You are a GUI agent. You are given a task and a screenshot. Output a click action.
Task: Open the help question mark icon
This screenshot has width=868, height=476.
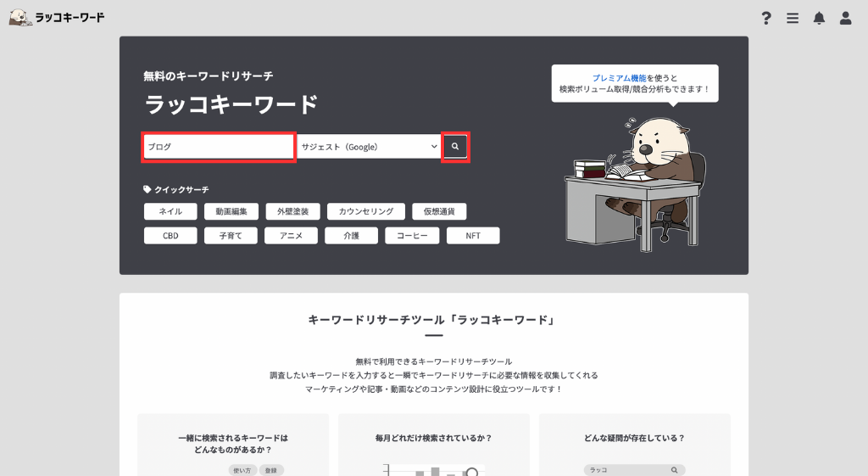tap(766, 19)
